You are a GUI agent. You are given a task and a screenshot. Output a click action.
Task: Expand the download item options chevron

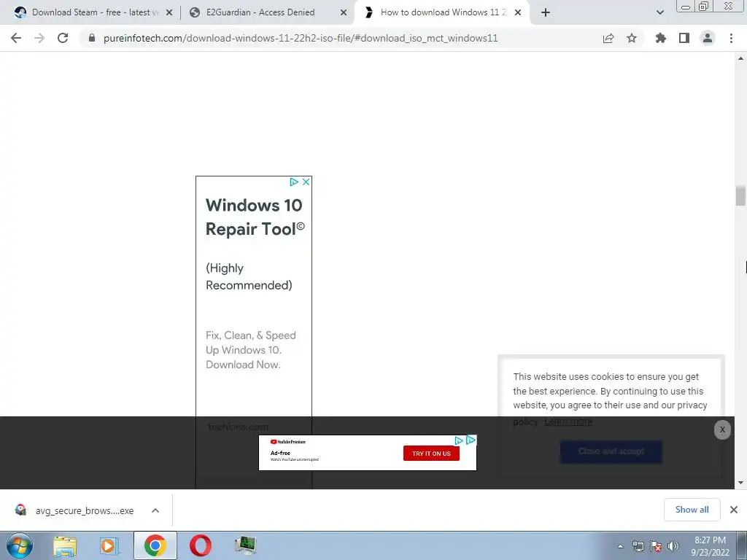[x=155, y=510]
